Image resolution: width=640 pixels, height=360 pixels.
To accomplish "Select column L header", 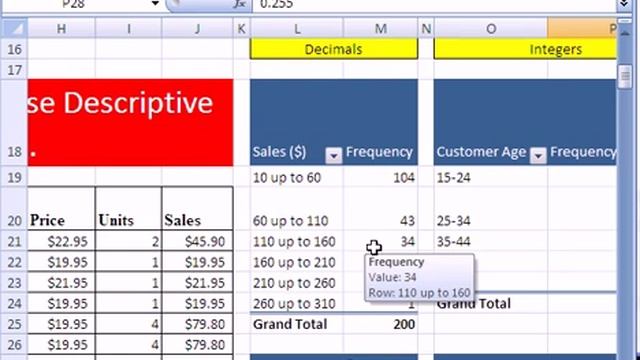I will click(x=297, y=29).
